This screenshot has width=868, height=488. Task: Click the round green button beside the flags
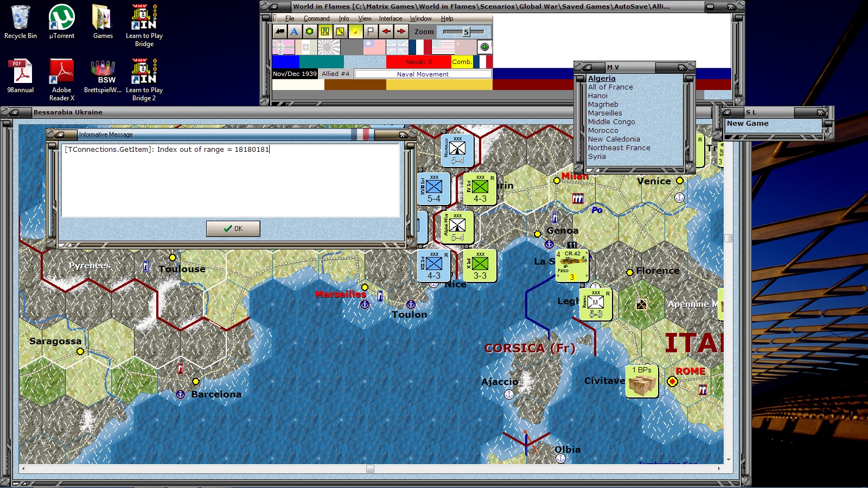pyautogui.click(x=484, y=47)
